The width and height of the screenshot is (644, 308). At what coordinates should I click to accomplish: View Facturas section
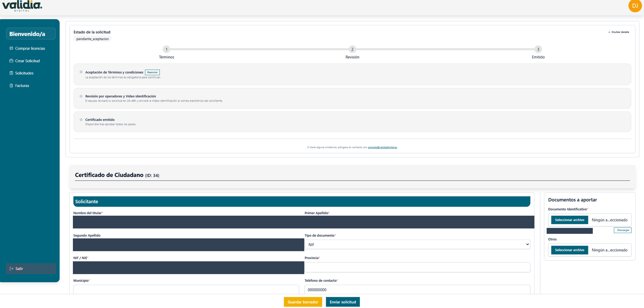click(x=22, y=86)
